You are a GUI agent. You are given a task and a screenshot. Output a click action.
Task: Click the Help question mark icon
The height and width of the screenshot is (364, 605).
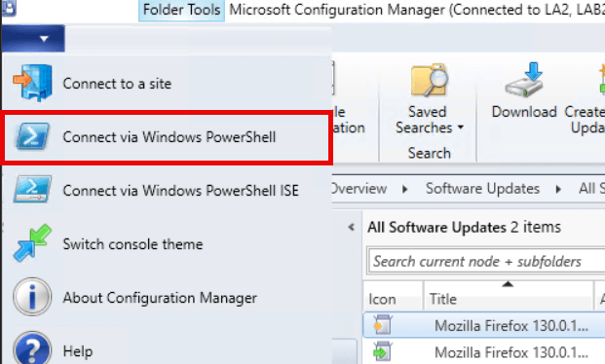(x=32, y=348)
